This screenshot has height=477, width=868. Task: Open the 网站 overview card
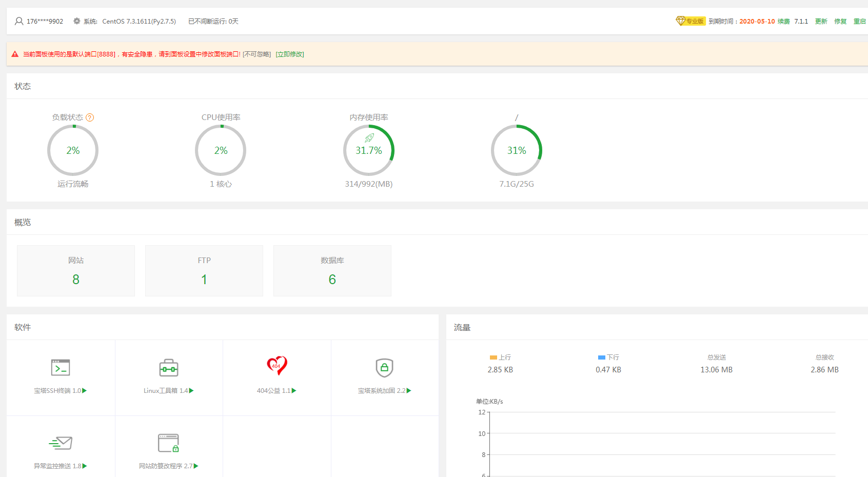click(x=76, y=271)
